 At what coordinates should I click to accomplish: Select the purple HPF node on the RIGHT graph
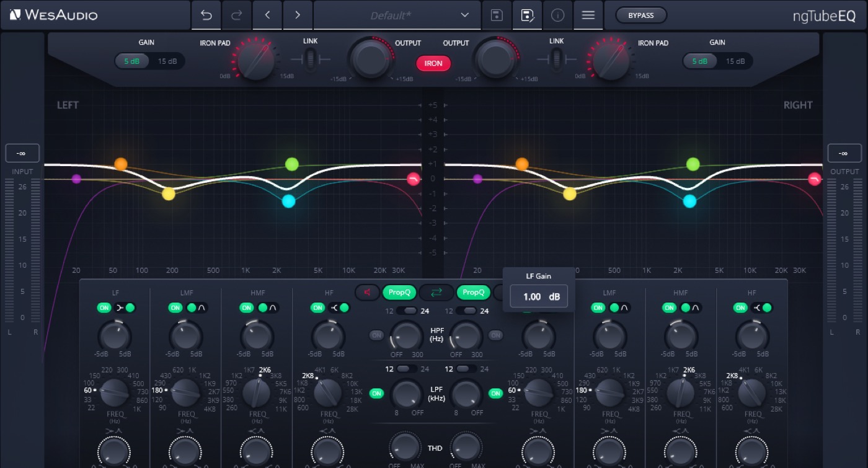[x=477, y=179]
